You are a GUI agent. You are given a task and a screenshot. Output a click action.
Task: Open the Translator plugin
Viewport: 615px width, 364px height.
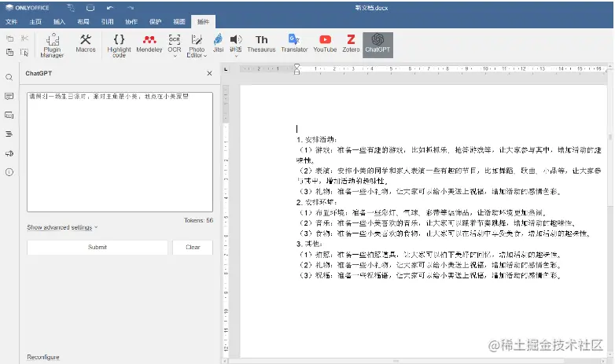[294, 43]
